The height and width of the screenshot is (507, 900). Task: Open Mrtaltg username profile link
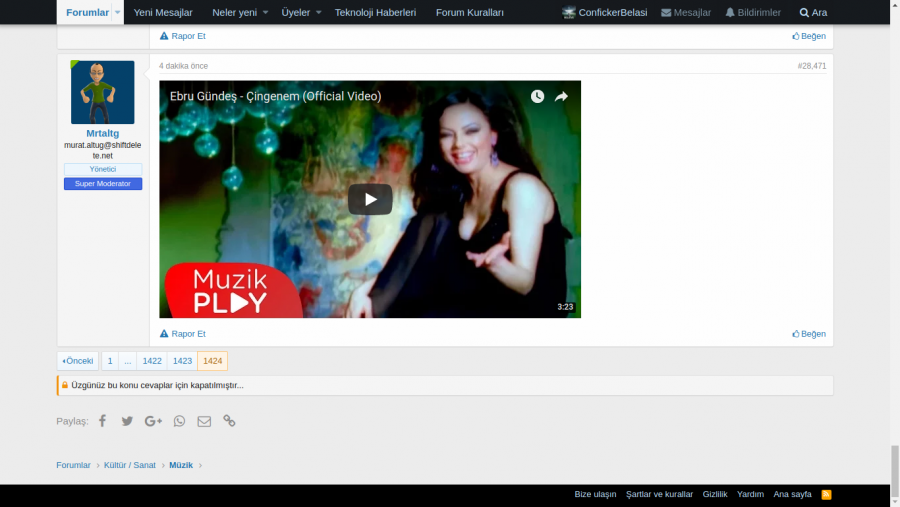(x=102, y=133)
